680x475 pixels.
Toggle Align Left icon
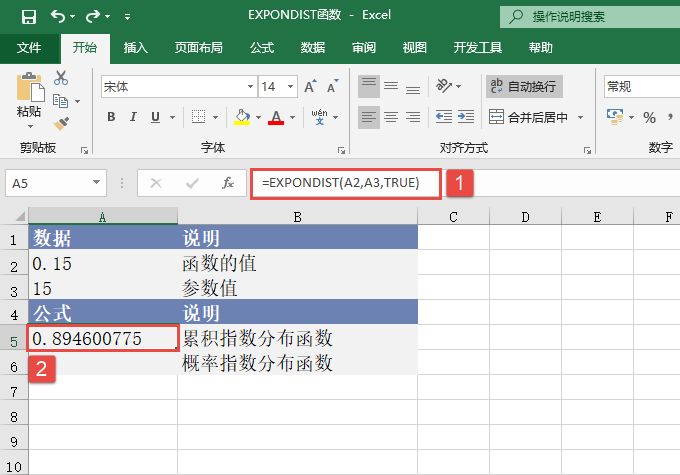click(x=369, y=117)
